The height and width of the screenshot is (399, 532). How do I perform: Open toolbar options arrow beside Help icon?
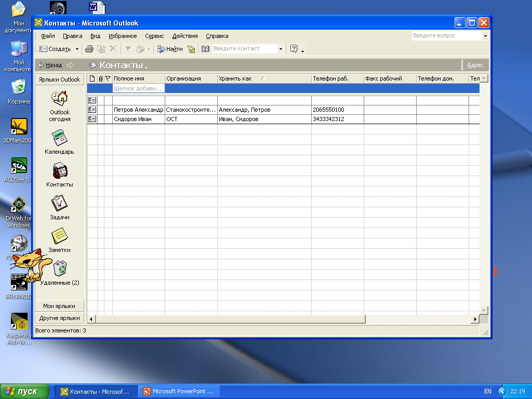tap(303, 51)
